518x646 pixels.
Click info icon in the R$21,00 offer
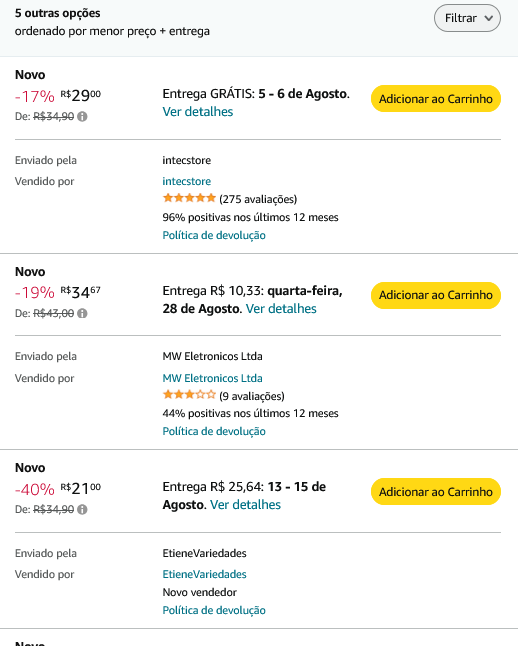[x=82, y=510]
